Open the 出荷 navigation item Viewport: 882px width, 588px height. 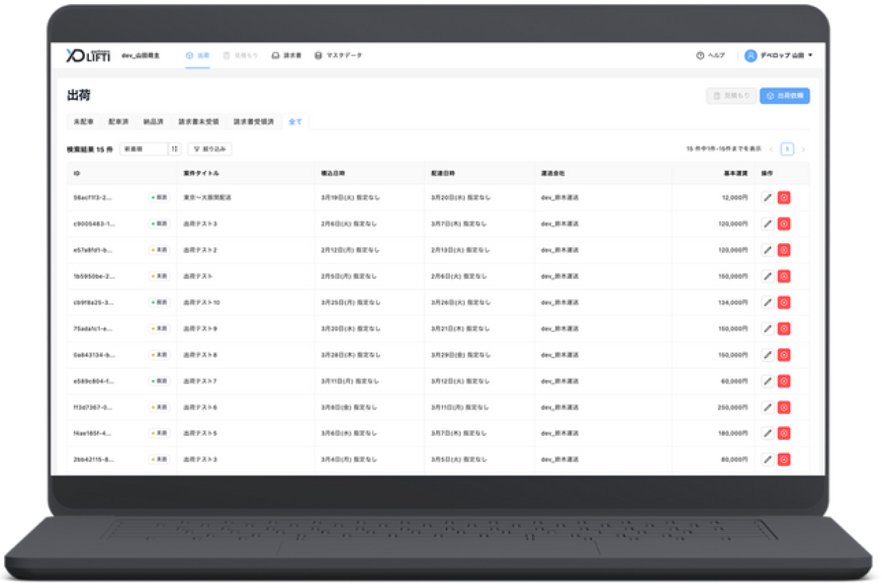pyautogui.click(x=198, y=56)
